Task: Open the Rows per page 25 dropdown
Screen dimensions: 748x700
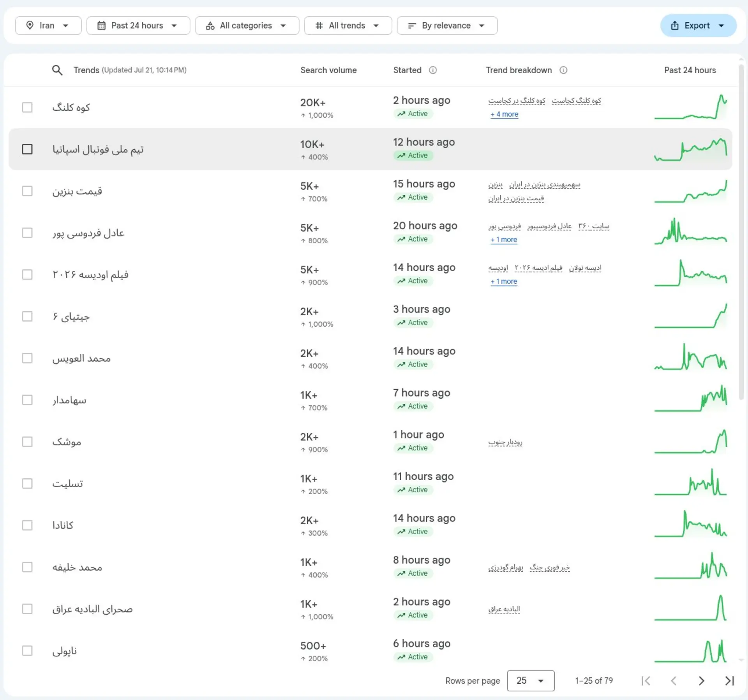Action: [x=531, y=681]
